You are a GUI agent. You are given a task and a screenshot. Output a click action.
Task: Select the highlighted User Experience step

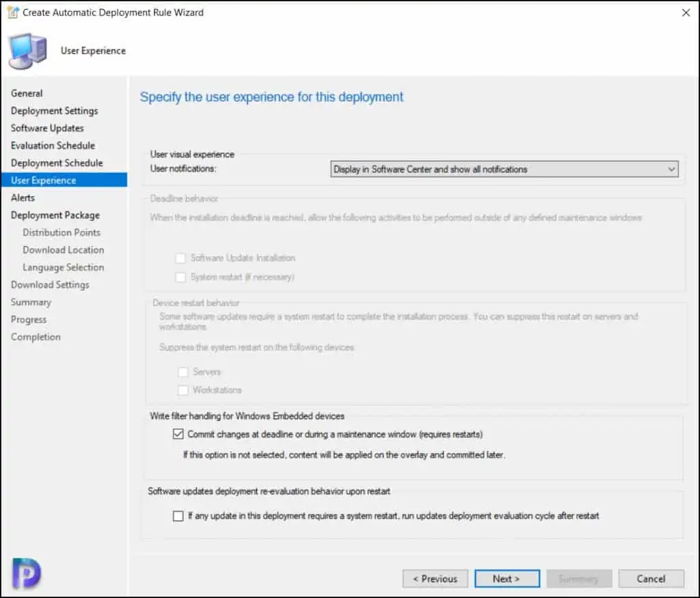tap(43, 180)
